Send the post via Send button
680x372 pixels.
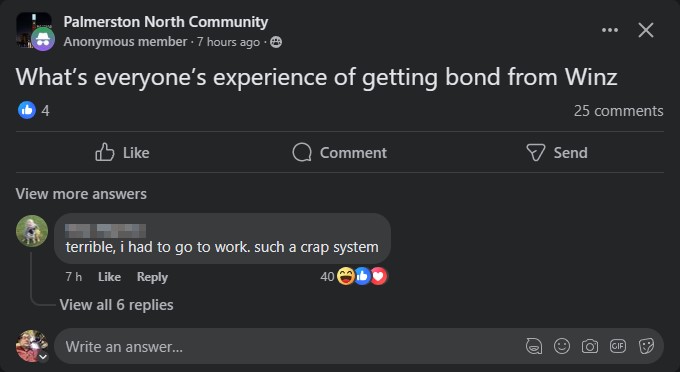pos(557,153)
